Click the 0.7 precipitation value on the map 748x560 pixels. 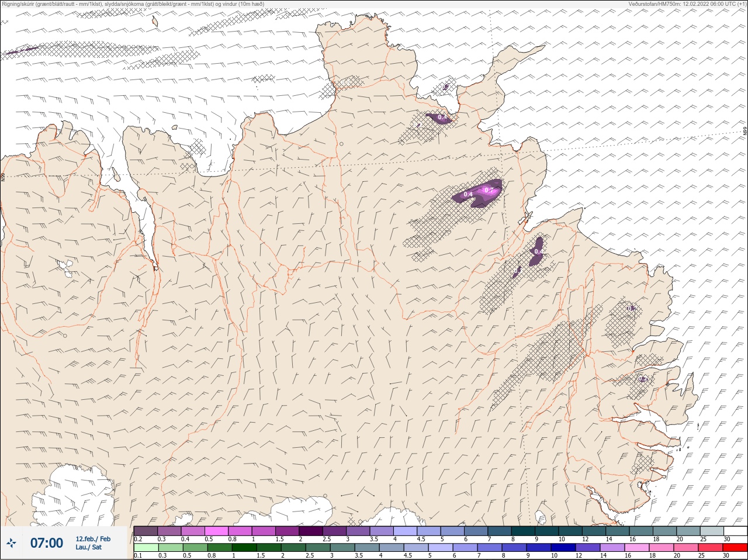tap(490, 190)
